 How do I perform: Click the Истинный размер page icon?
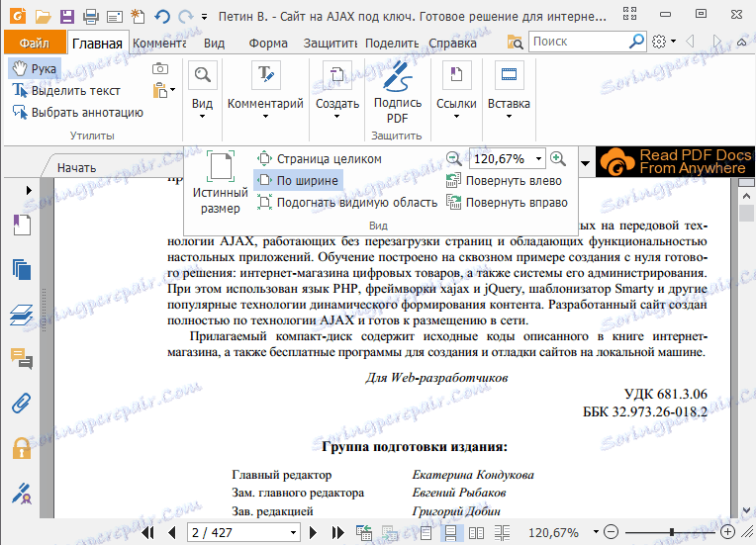(221, 166)
